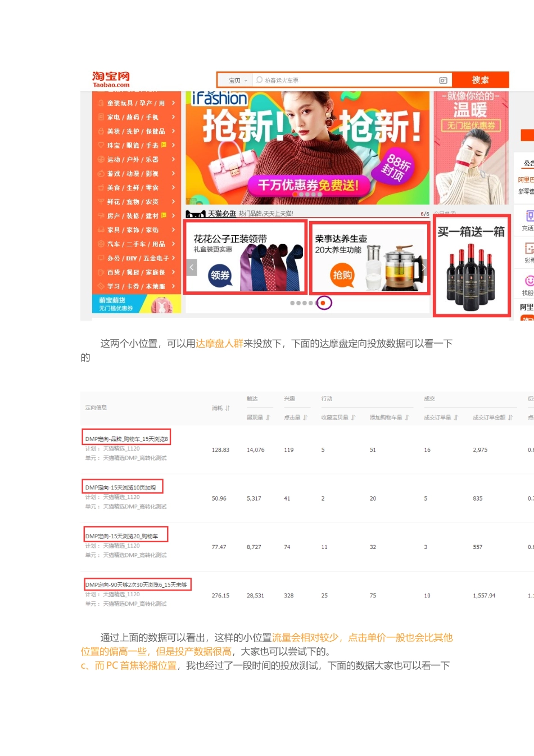The image size is (534, 756).
Task: Click row name DMP定向-90天够2次30天浏览6_15天未够
Action: (x=136, y=584)
